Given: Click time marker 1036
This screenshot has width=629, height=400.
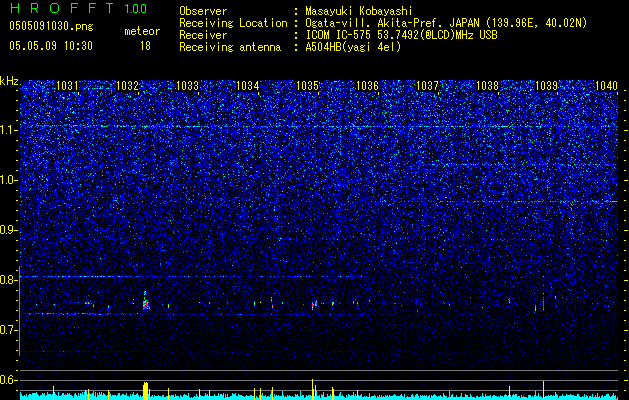Looking at the screenshot, I should point(367,85).
